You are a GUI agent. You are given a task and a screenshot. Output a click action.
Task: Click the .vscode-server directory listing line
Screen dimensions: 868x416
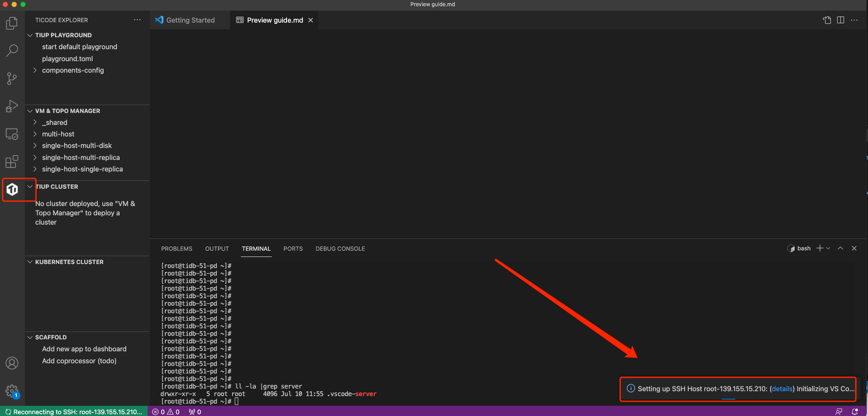[268, 394]
